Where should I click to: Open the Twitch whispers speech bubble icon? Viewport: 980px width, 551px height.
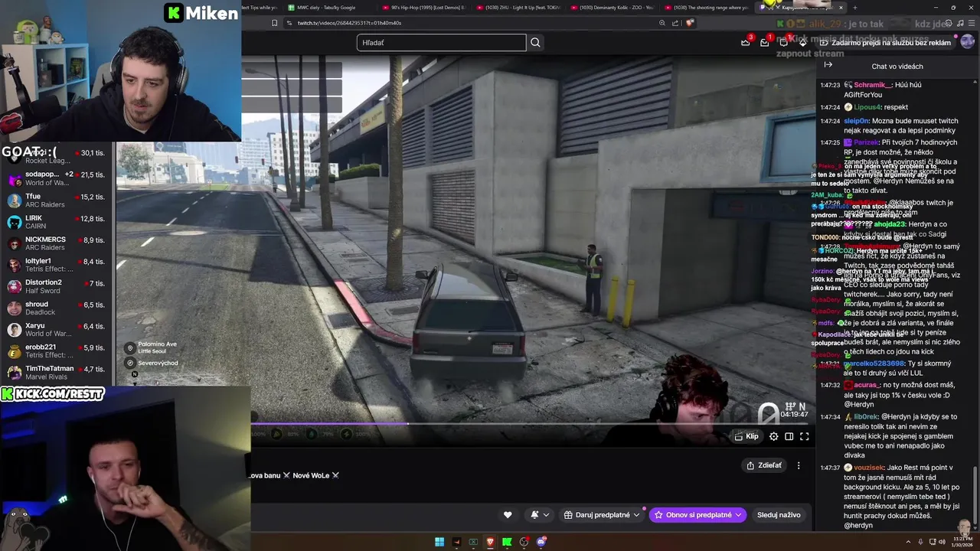click(x=783, y=43)
